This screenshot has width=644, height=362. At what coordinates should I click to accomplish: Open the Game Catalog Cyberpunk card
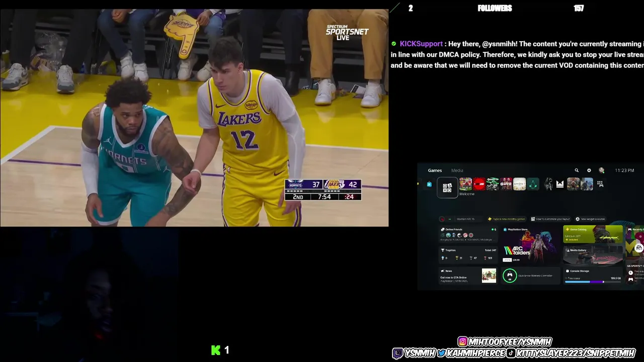tap(593, 234)
